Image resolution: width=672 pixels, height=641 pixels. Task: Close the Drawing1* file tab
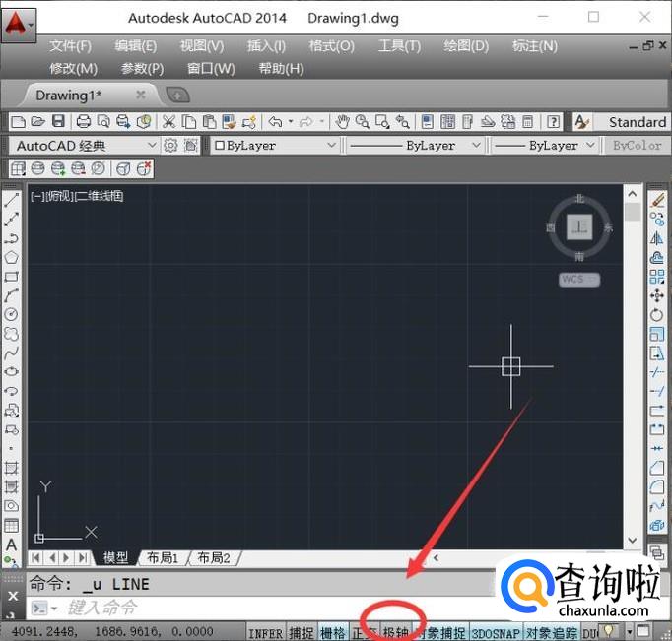[141, 95]
